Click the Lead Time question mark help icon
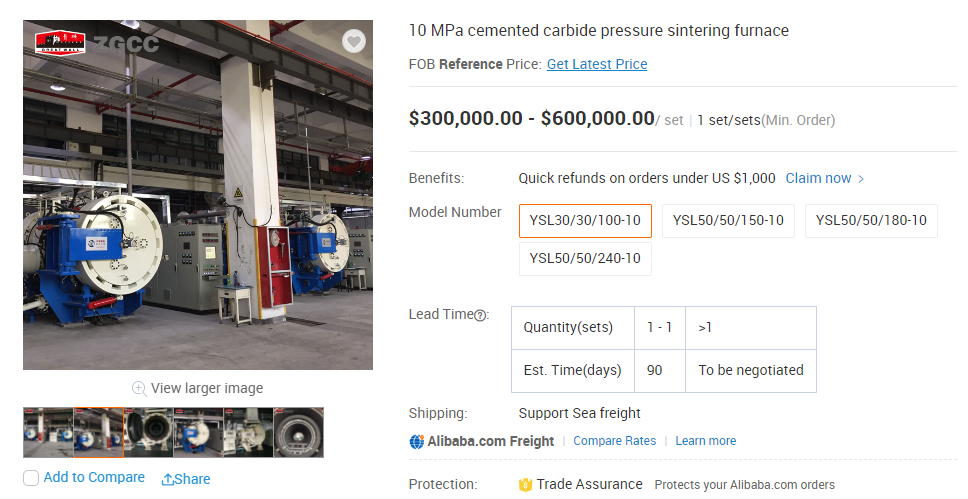 (480, 316)
